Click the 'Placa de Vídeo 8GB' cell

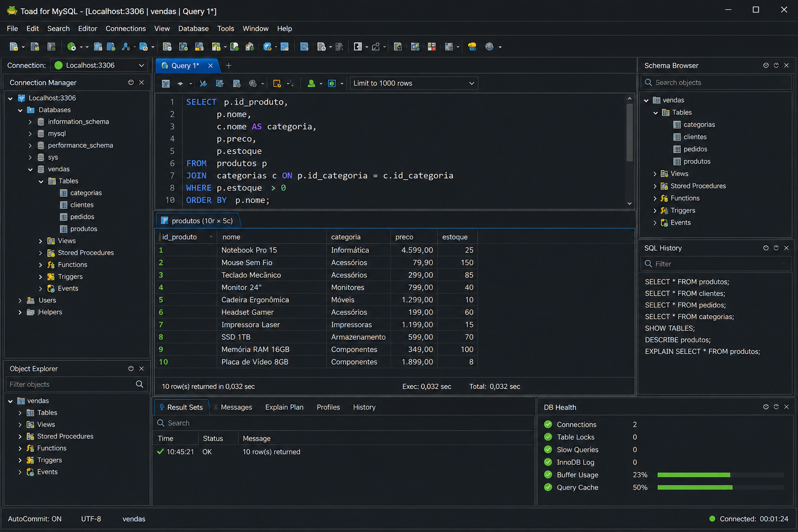pos(272,362)
